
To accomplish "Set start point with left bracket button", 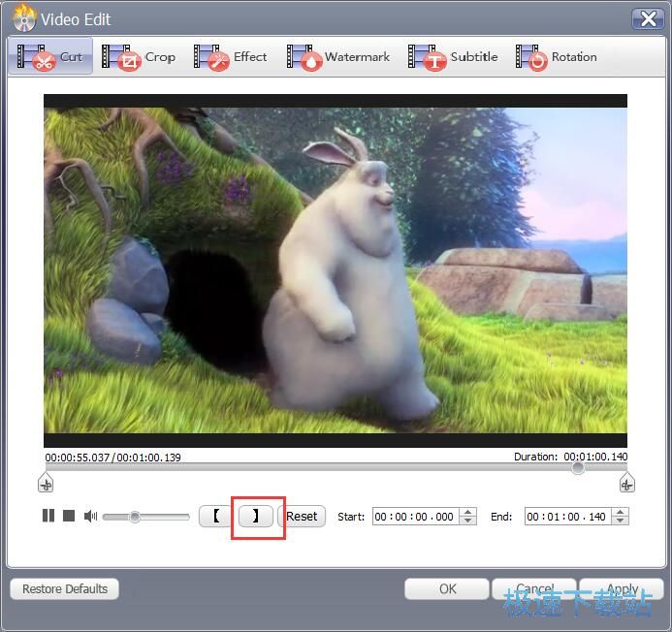I will pyautogui.click(x=216, y=516).
